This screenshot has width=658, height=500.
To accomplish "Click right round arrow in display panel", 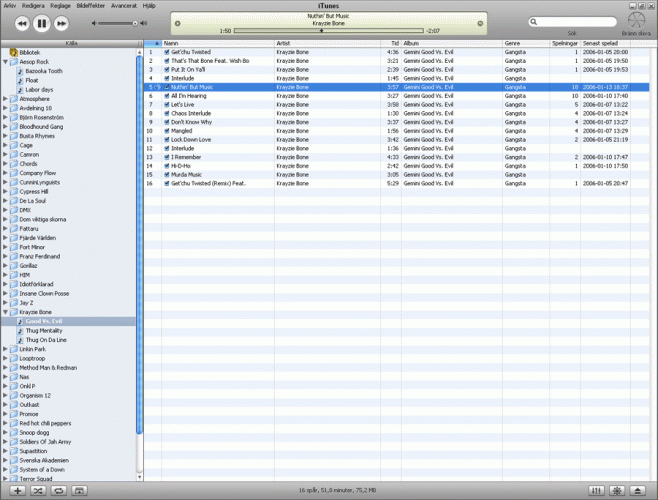I will point(480,24).
